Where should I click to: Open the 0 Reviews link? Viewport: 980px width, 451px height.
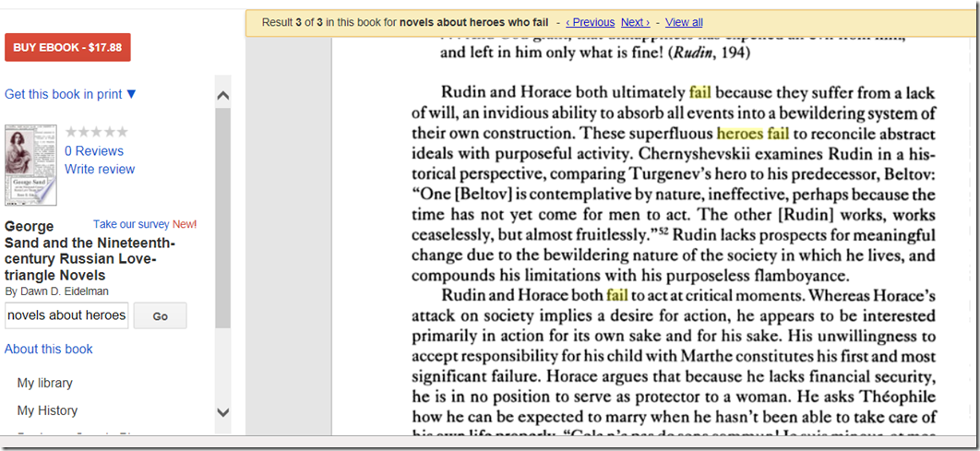point(94,150)
